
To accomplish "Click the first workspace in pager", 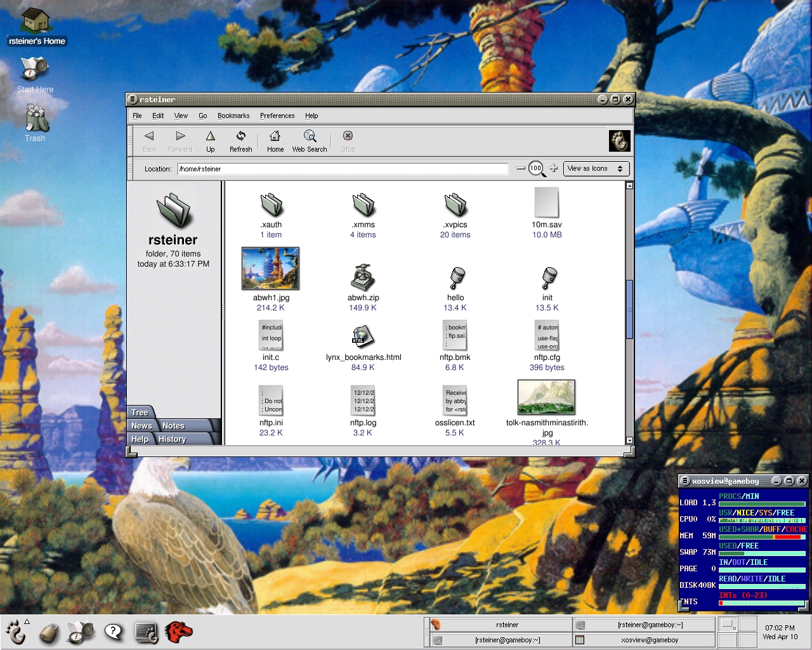I will pyautogui.click(x=728, y=624).
